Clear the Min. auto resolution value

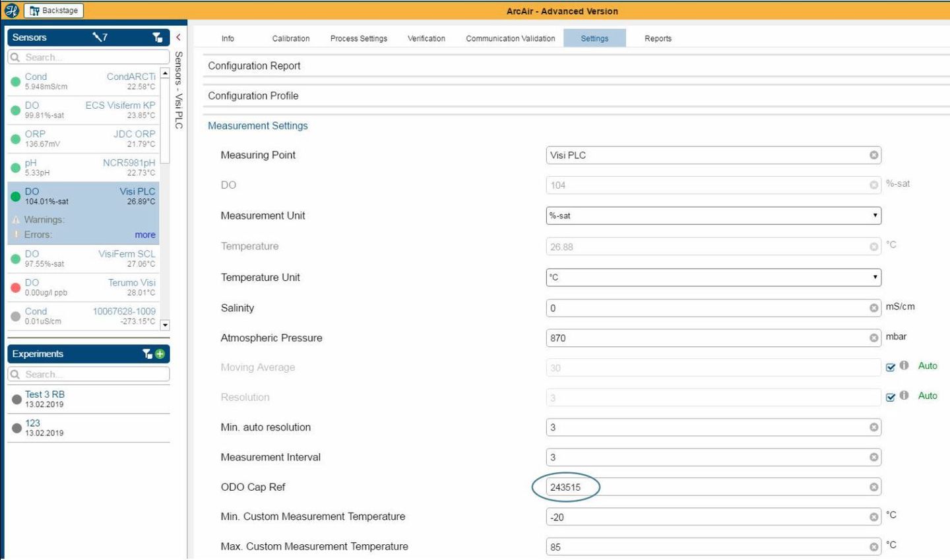click(x=873, y=427)
